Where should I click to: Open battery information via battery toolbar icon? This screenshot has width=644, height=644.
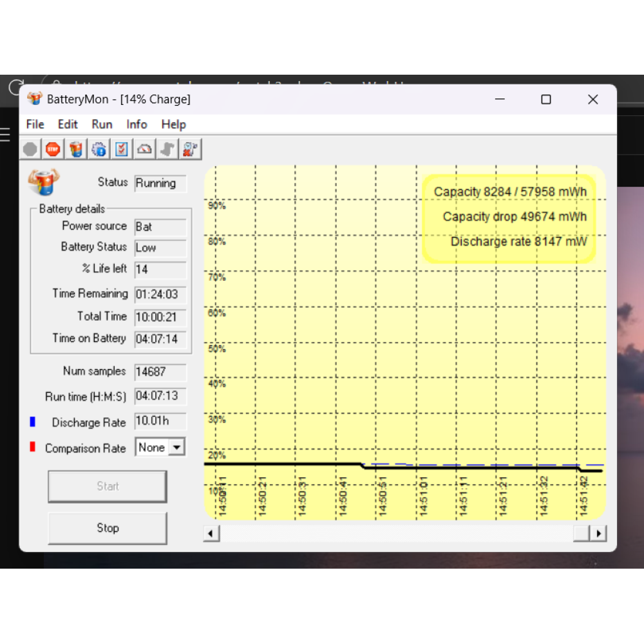[76, 149]
